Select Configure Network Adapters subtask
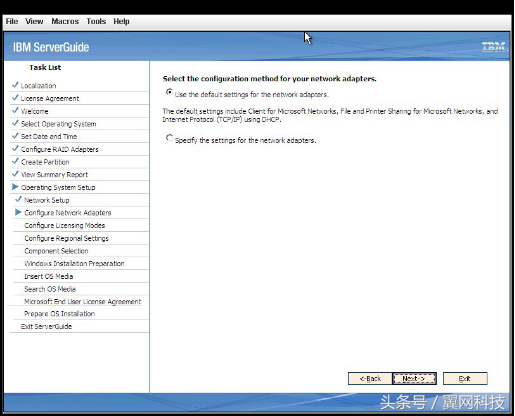The image size is (515, 416). (68, 213)
